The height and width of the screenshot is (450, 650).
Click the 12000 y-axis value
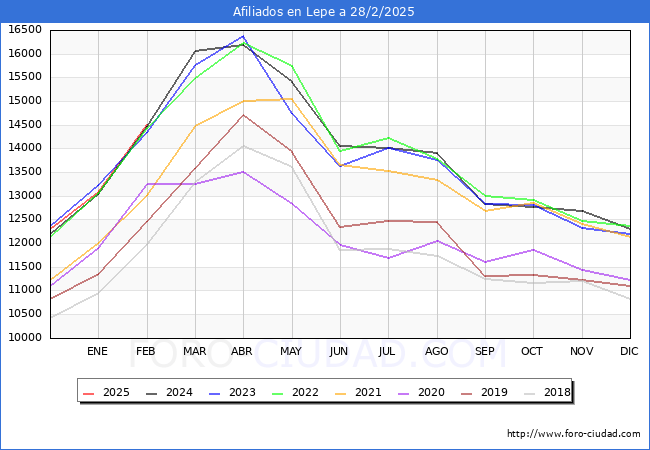pos(25,243)
